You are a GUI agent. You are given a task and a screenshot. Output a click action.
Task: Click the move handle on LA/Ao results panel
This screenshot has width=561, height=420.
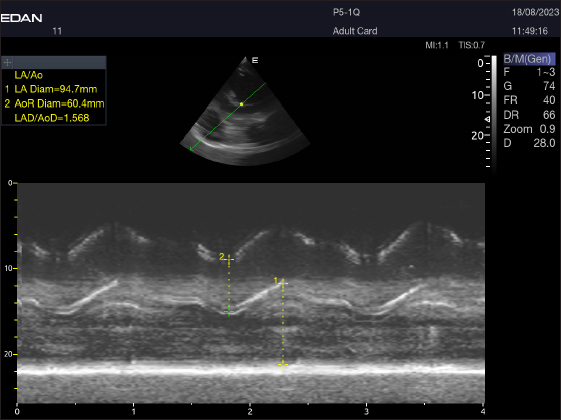[x=7, y=63]
